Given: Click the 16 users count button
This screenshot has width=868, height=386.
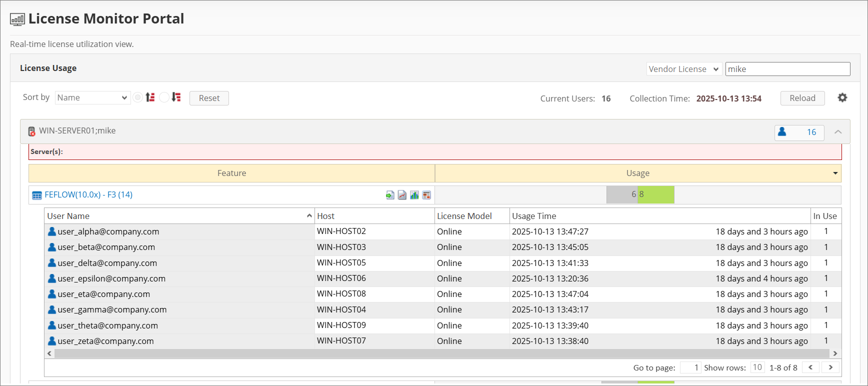Looking at the screenshot, I should point(799,132).
